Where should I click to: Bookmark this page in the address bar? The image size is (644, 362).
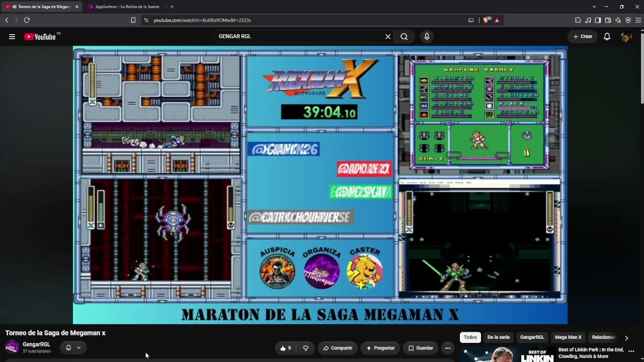pyautogui.click(x=133, y=20)
